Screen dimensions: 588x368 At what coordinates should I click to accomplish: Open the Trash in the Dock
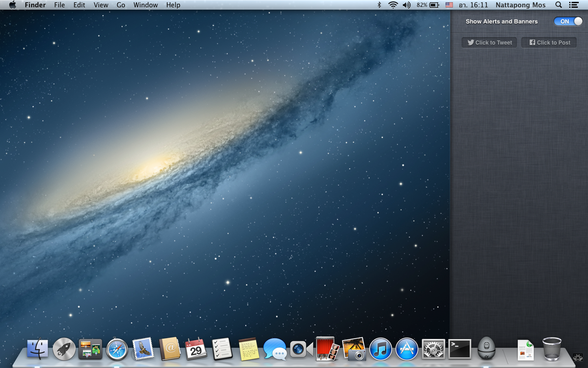pyautogui.click(x=552, y=349)
